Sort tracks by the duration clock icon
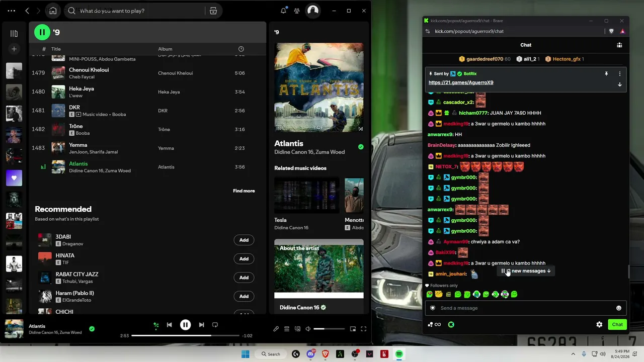 (x=241, y=49)
